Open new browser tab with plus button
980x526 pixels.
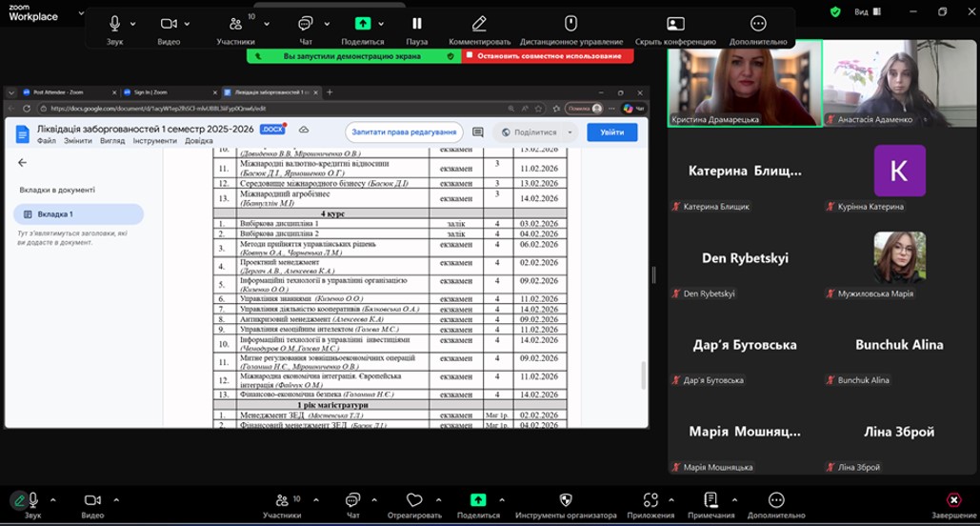click(x=330, y=91)
